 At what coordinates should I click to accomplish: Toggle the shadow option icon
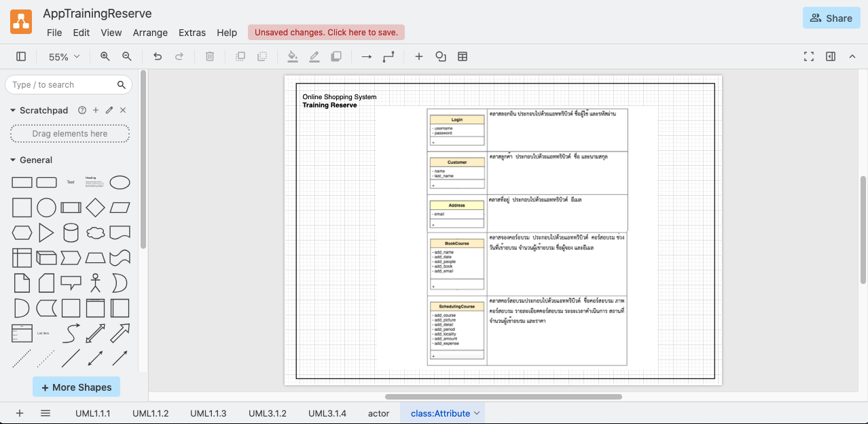(x=336, y=57)
